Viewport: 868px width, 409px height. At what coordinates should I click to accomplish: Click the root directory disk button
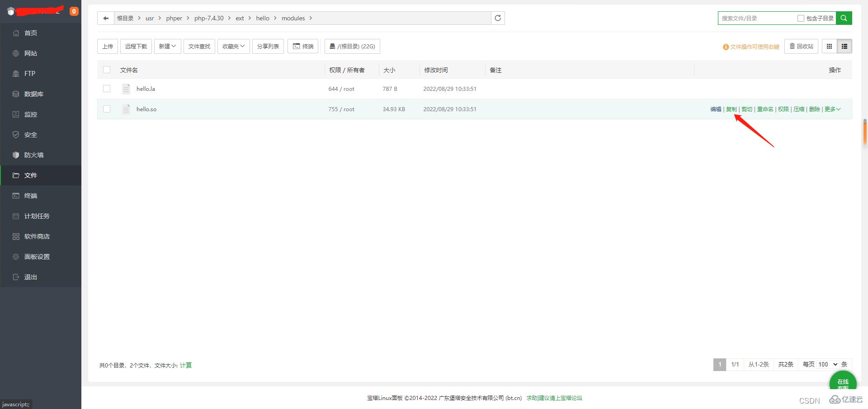352,46
